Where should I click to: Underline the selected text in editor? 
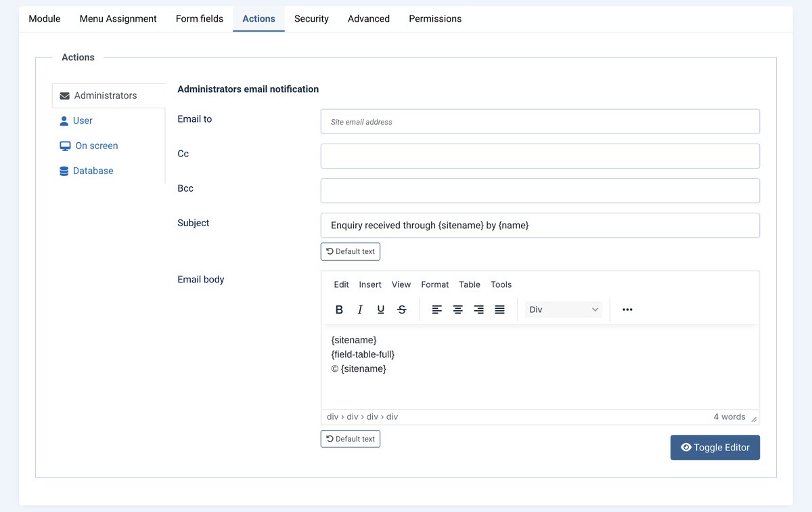tap(381, 310)
